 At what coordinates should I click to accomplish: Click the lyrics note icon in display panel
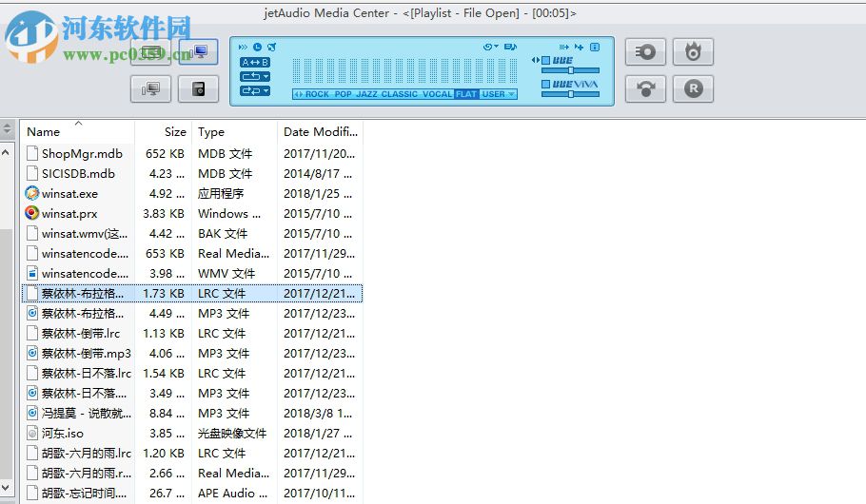tap(510, 47)
